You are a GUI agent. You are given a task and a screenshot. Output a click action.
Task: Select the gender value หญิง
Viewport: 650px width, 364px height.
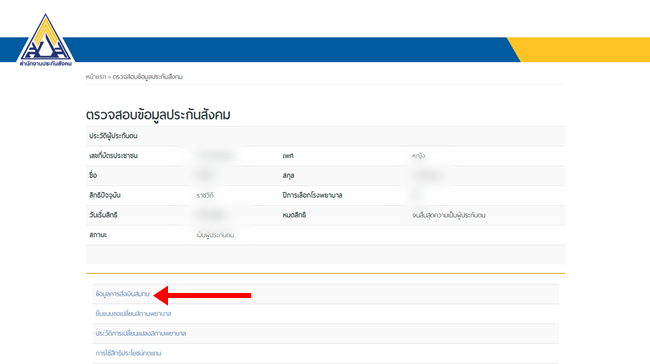(418, 156)
